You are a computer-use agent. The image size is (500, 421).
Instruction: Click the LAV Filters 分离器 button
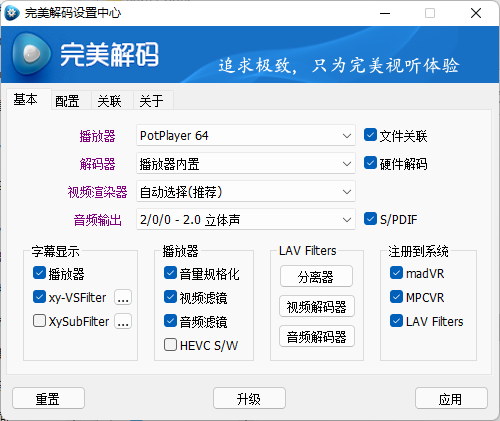tap(316, 276)
